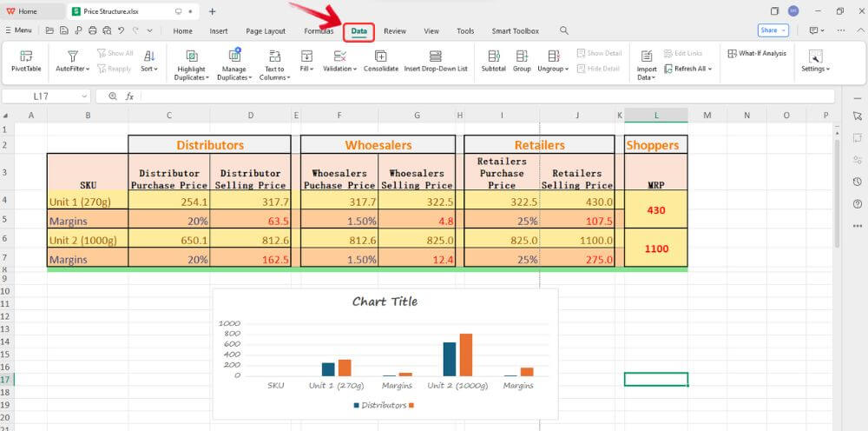The height and width of the screenshot is (431, 868).
Task: Open the PivotTable tool
Action: pyautogui.click(x=26, y=61)
